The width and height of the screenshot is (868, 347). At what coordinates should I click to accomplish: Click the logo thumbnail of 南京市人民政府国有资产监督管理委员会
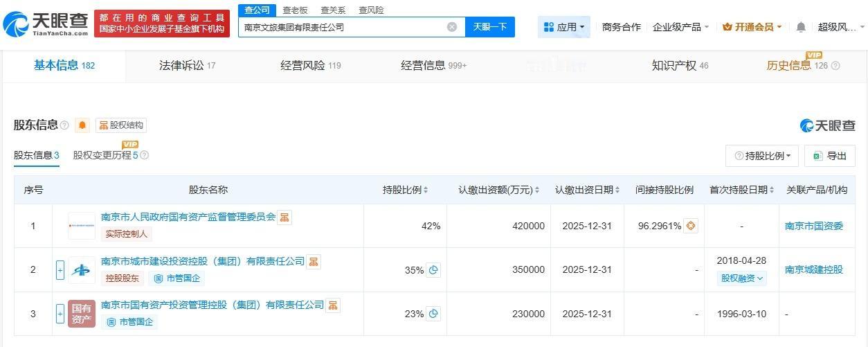click(82, 226)
